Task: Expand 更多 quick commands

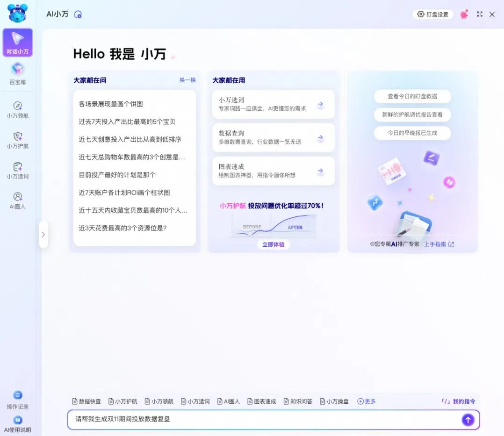Action: click(367, 401)
